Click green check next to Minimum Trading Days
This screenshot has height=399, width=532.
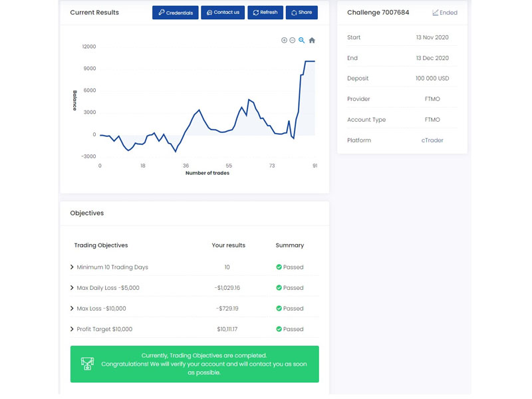pyautogui.click(x=279, y=267)
